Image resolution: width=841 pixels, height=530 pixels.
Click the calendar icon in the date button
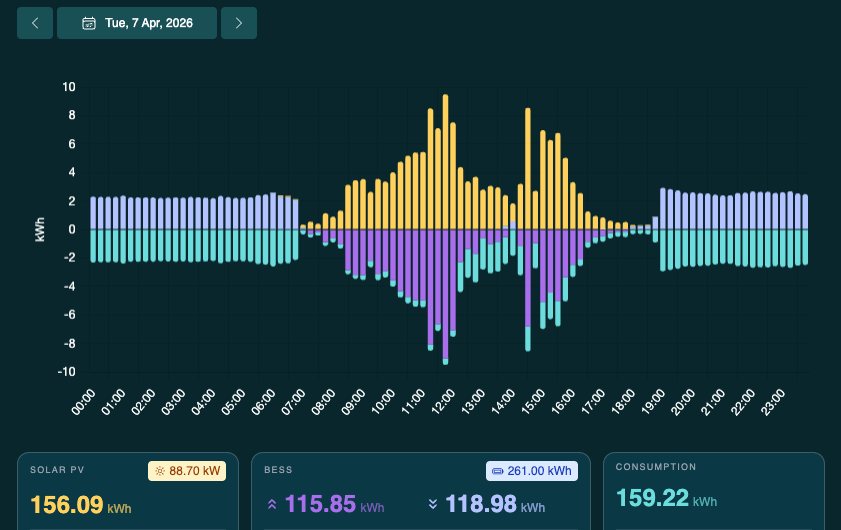(88, 23)
